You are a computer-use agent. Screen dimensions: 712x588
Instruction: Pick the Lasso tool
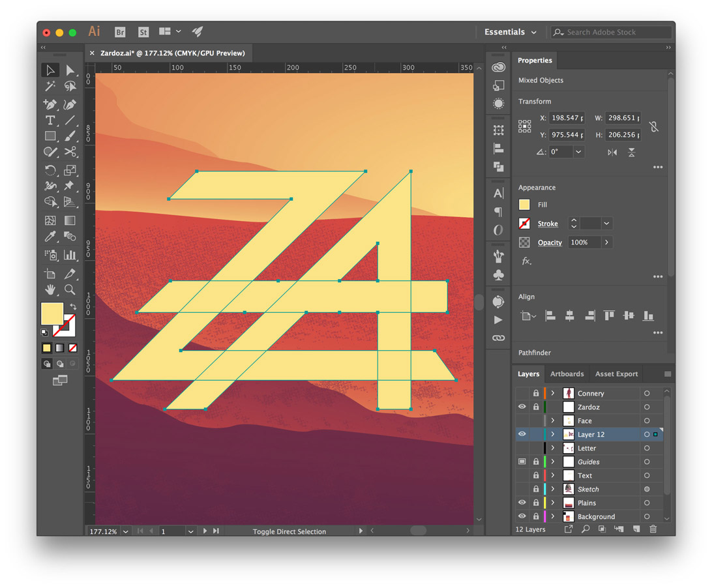click(x=70, y=86)
